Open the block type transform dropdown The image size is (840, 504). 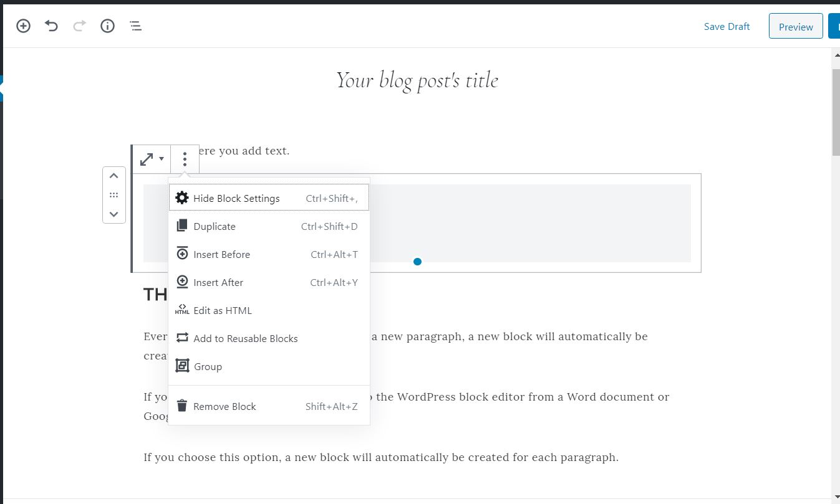(x=152, y=159)
